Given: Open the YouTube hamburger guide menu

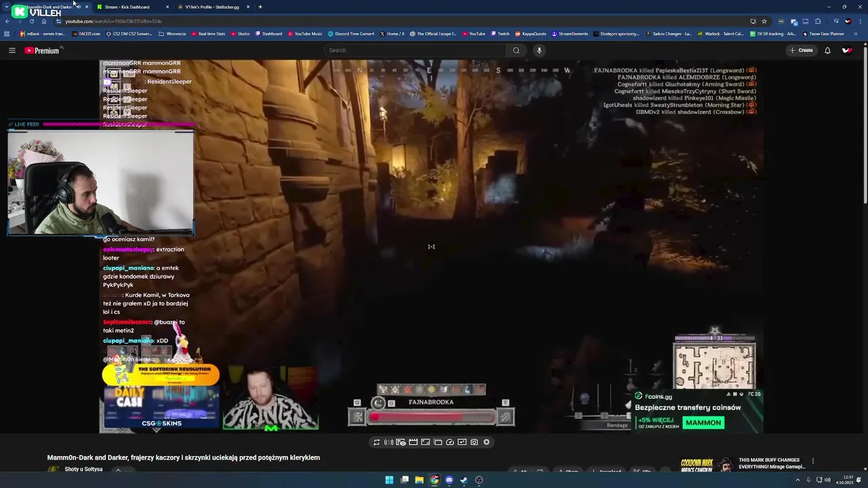Looking at the screenshot, I should click(12, 50).
